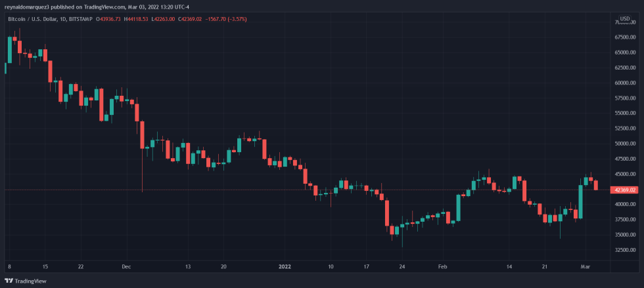Click the Feb label on time axis

(x=442, y=266)
